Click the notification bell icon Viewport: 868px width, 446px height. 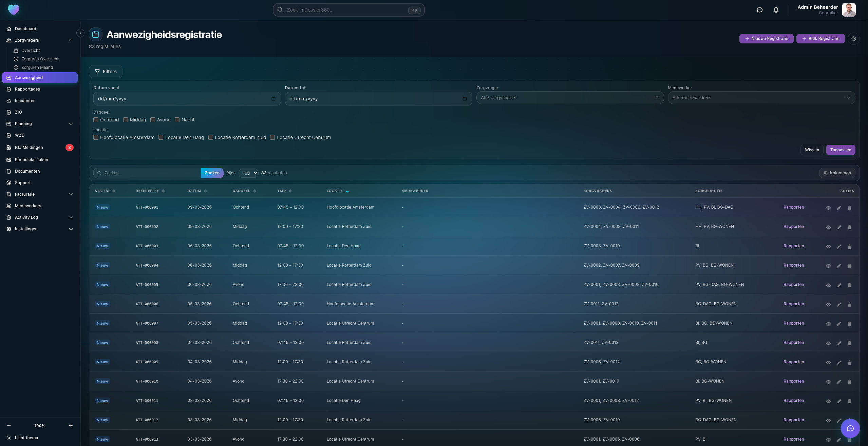776,10
